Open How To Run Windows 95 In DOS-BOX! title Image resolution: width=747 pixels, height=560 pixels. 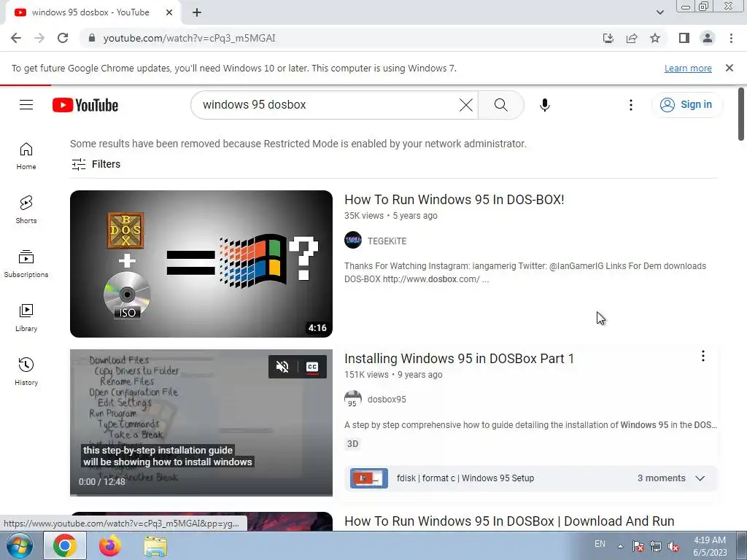(x=454, y=200)
